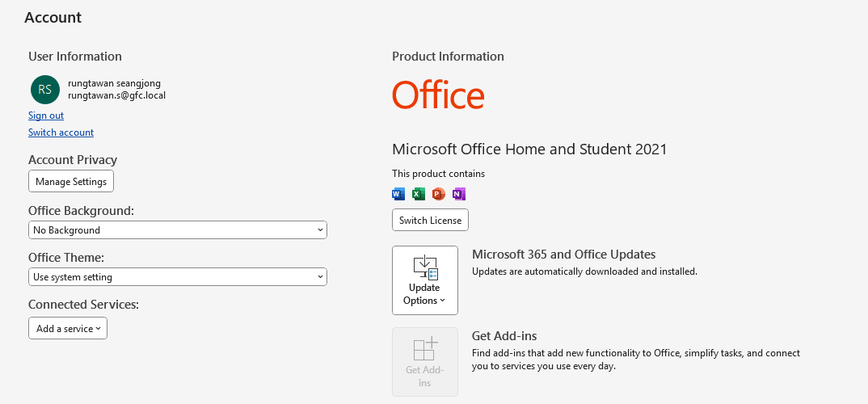The image size is (868, 404).
Task: Click the Get Add-ins grid icon
Action: 425,348
